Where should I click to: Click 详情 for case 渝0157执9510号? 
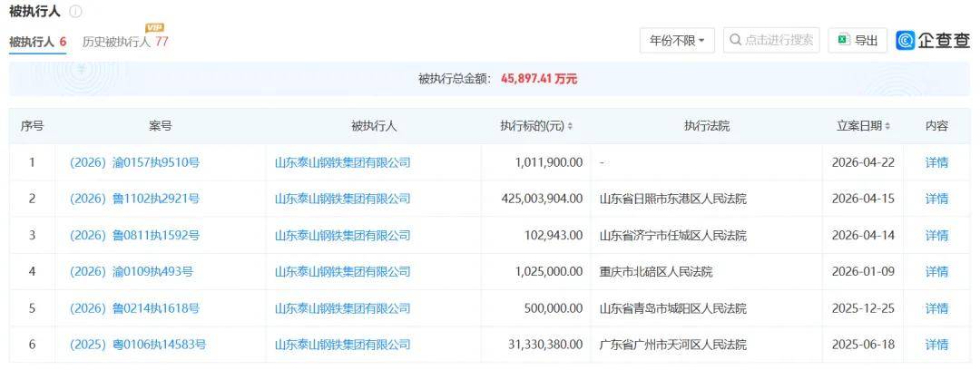coord(936,162)
